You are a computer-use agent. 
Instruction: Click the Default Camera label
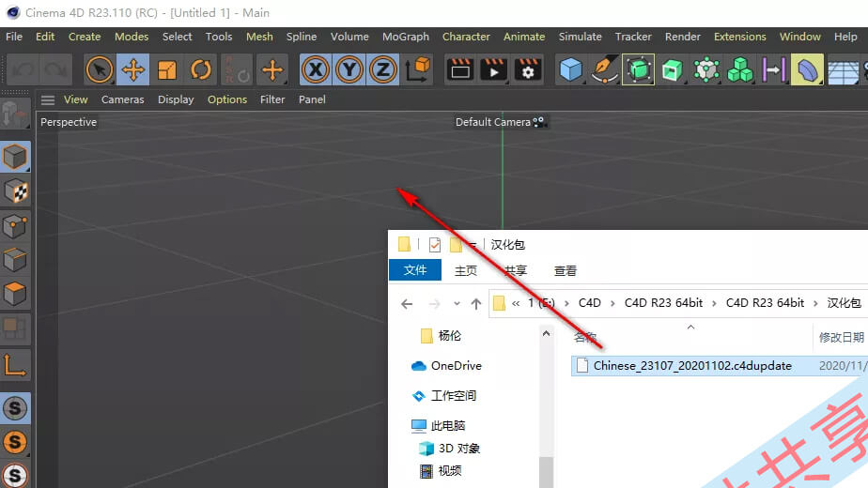(x=492, y=122)
